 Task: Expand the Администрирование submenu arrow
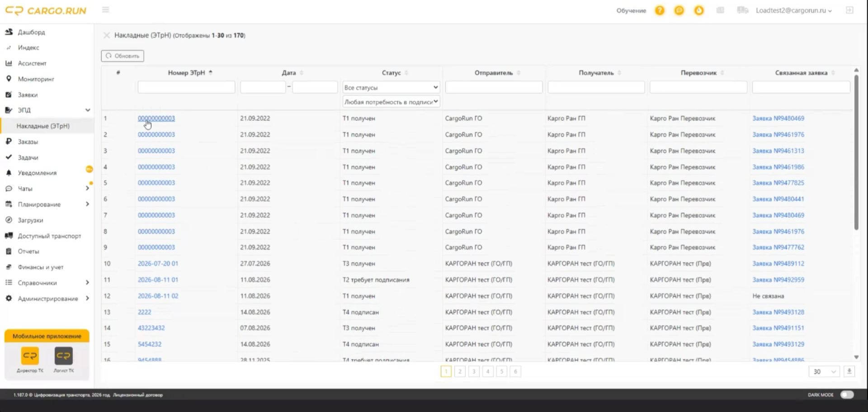click(x=87, y=298)
